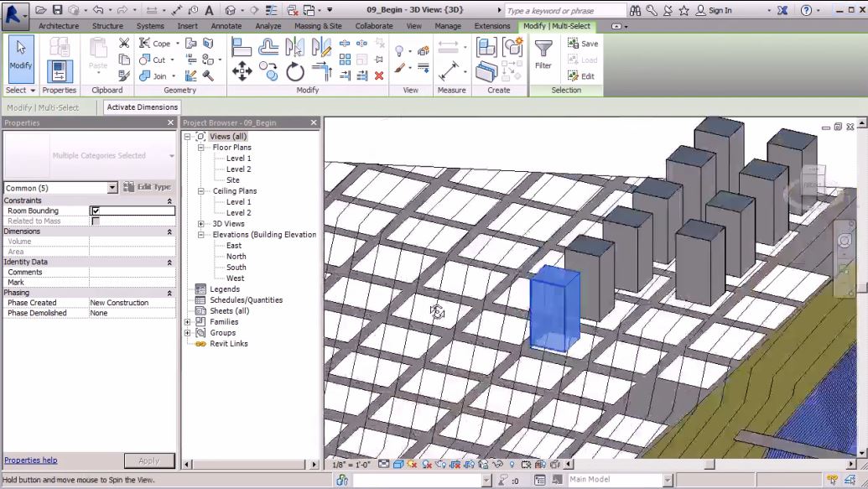Image resolution: width=868 pixels, height=489 pixels.
Task: Select Trim/Extend to Corner tool
Action: tap(322, 71)
